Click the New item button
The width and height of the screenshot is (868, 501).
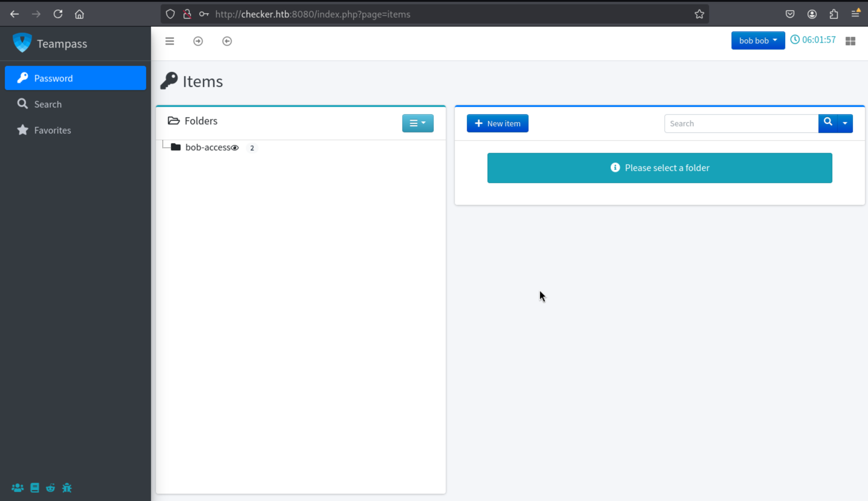pos(497,124)
